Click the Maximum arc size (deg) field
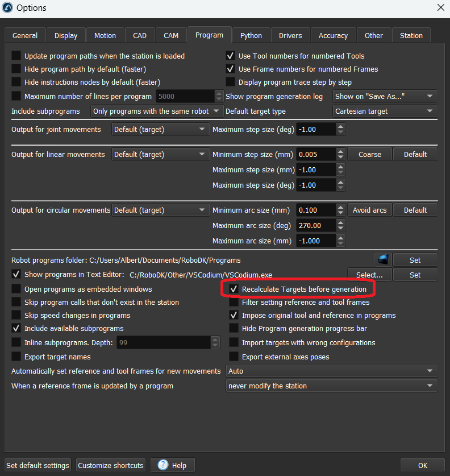This screenshot has height=476, width=450. (316, 226)
